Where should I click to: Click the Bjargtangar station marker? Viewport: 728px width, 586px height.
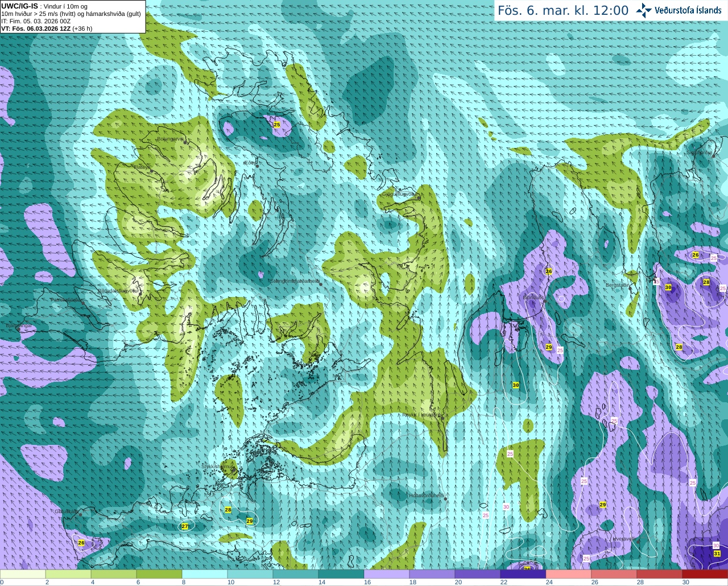click(x=19, y=329)
